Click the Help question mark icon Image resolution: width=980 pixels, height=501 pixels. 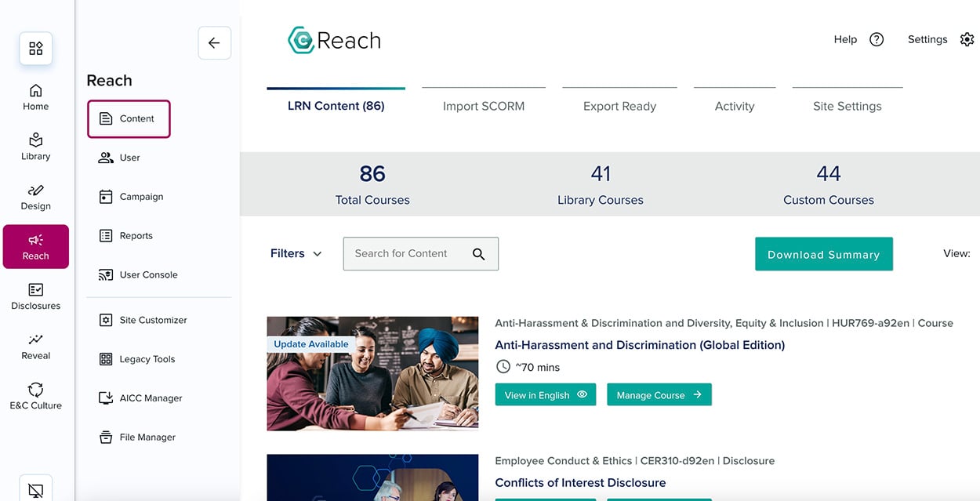click(x=877, y=38)
